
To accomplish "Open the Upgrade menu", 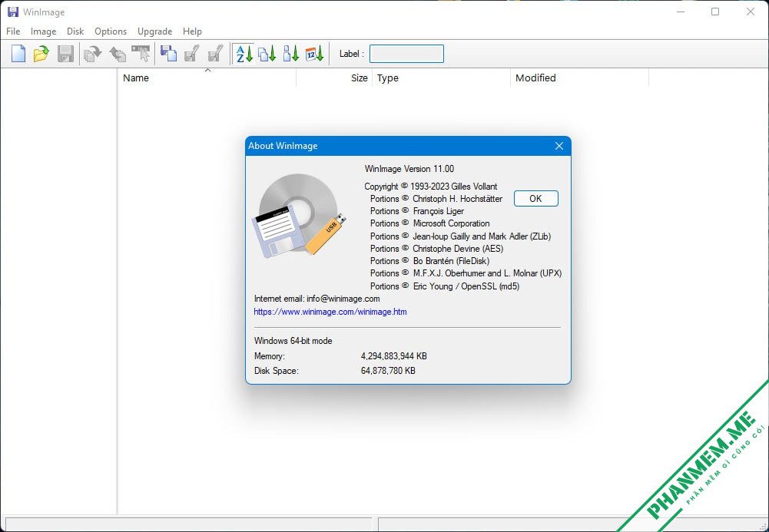I will pos(154,31).
